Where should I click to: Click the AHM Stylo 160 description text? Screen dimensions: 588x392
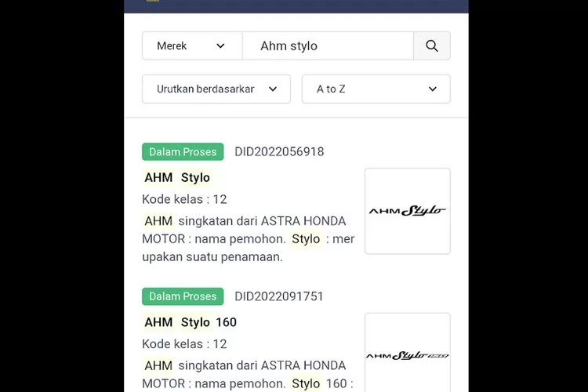(248, 374)
